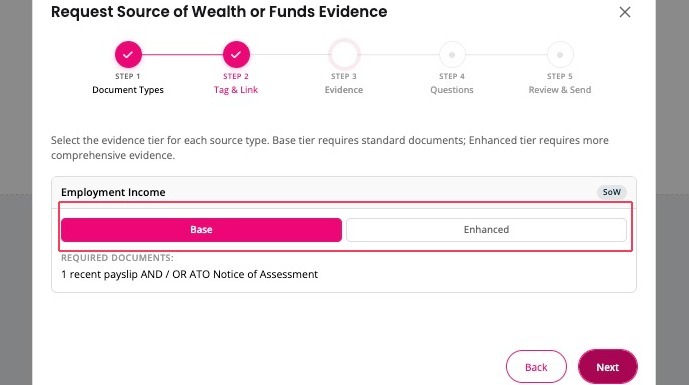Go back with the Back button
Screen dimensions: 689x385
(536, 367)
